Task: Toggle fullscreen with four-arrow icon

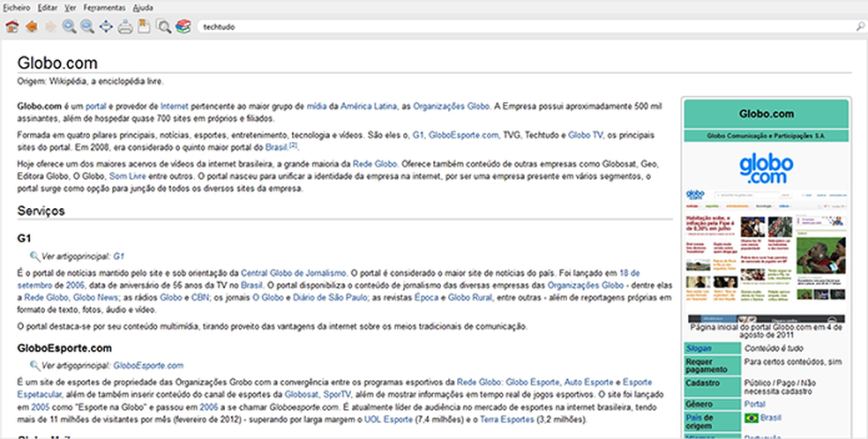Action: click(x=106, y=26)
